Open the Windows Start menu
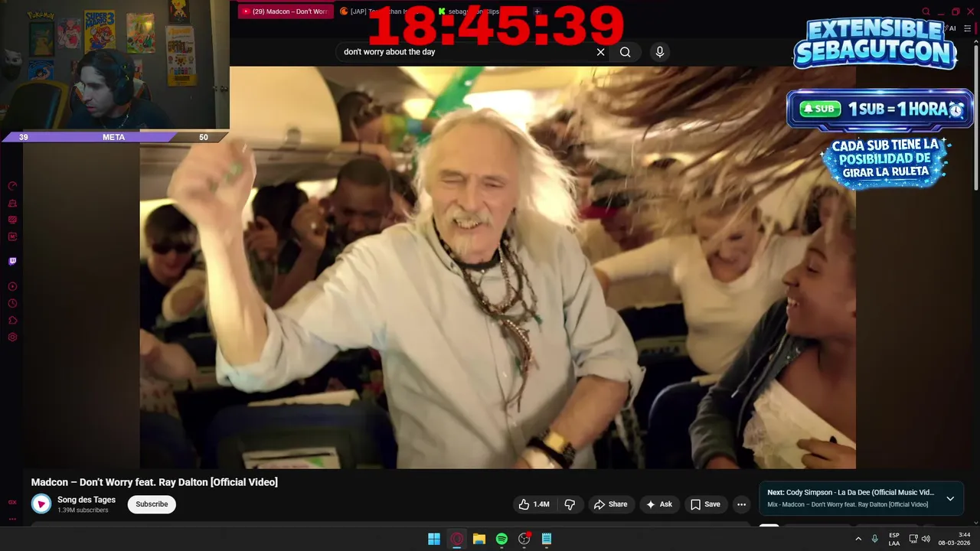The width and height of the screenshot is (980, 551). 434,539
